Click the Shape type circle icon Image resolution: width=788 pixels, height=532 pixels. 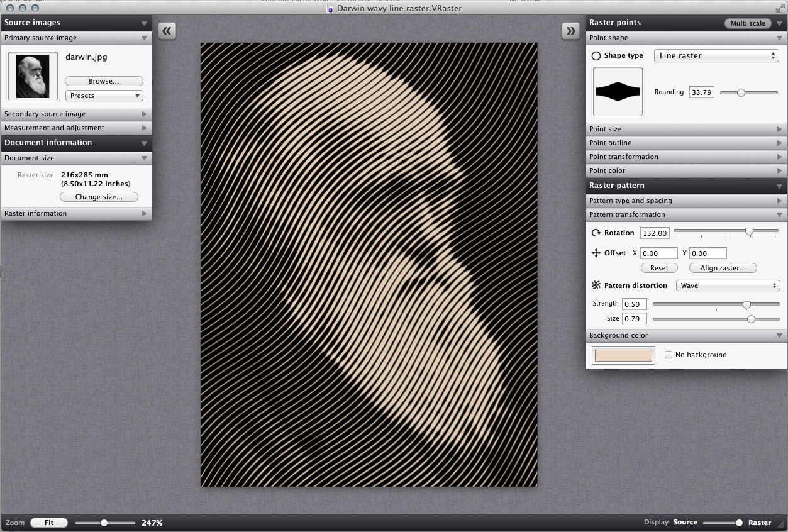pos(596,56)
